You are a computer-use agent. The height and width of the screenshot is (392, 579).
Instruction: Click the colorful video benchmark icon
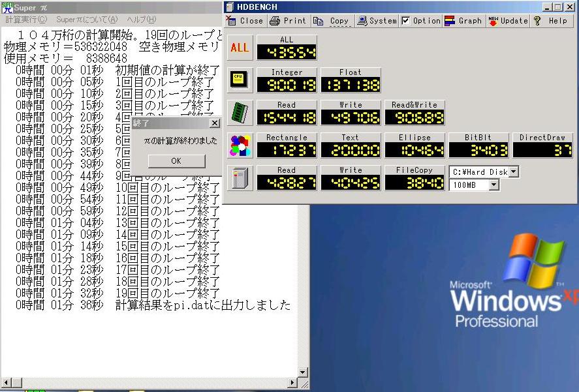(240, 145)
